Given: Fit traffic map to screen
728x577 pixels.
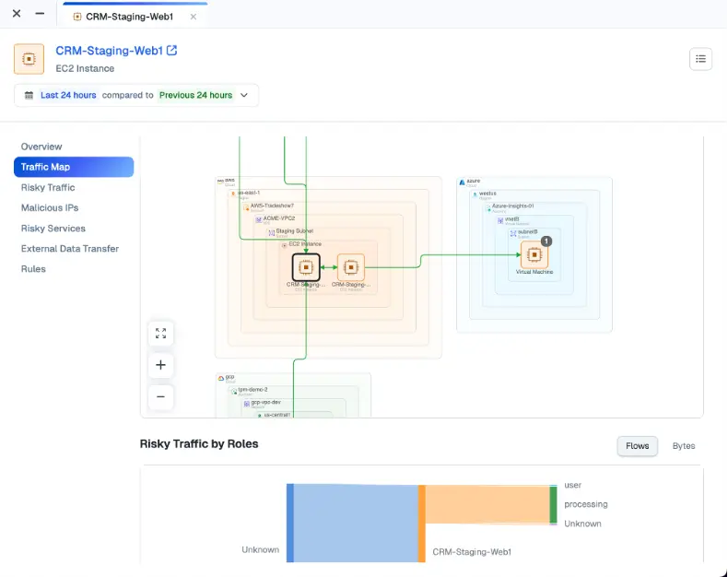Looking at the screenshot, I should tap(160, 333).
